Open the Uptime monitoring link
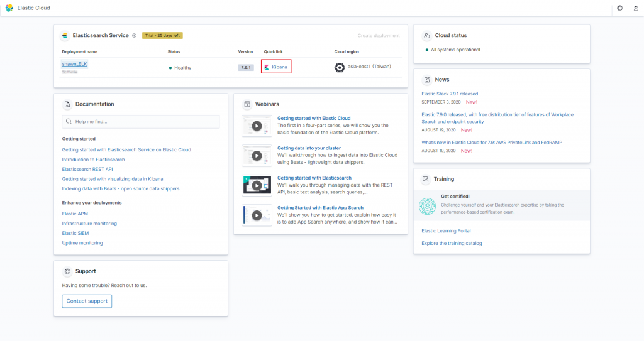This screenshot has width=644, height=341. coord(82,243)
